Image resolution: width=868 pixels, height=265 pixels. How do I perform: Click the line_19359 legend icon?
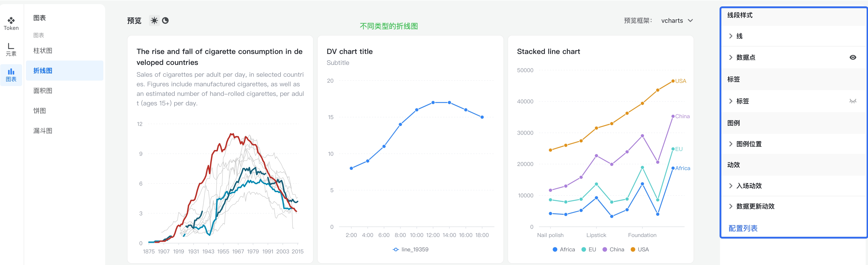tap(396, 250)
